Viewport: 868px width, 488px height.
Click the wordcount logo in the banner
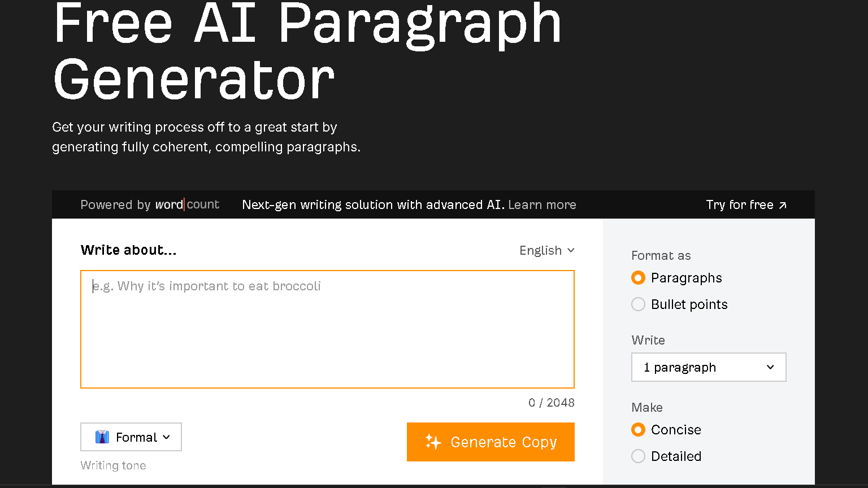186,204
